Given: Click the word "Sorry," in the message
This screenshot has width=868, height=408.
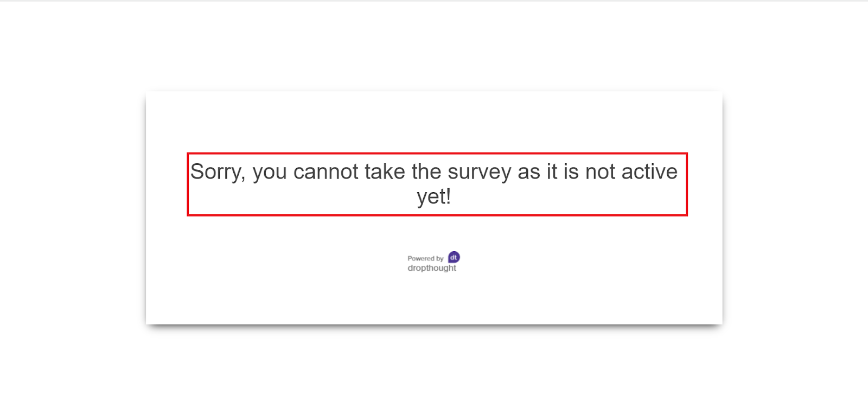Looking at the screenshot, I should [x=218, y=172].
